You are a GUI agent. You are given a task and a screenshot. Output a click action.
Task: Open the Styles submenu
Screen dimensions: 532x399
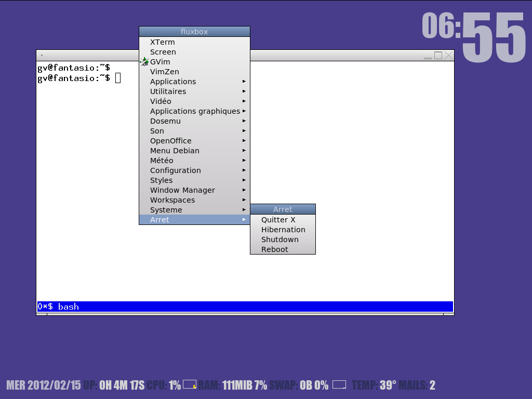point(194,180)
